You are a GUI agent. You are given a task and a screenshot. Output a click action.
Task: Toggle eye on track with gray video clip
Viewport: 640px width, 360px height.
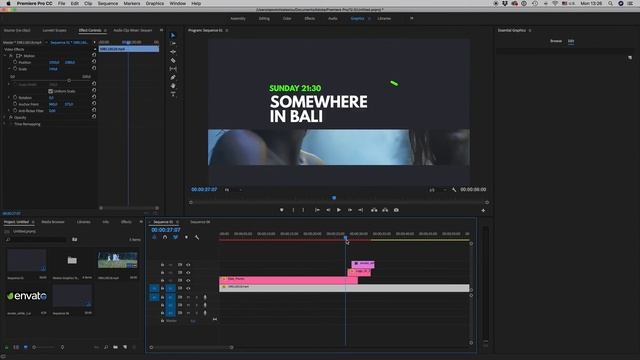click(188, 288)
